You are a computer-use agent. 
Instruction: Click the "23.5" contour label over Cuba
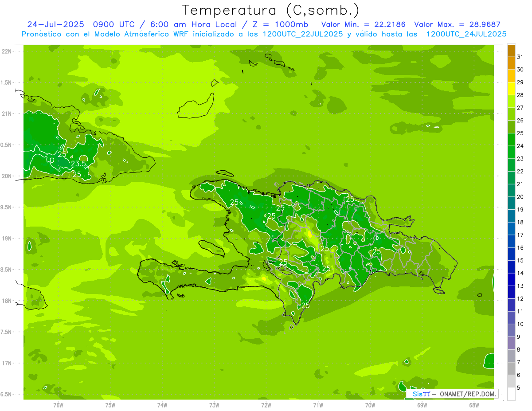pos(78,164)
